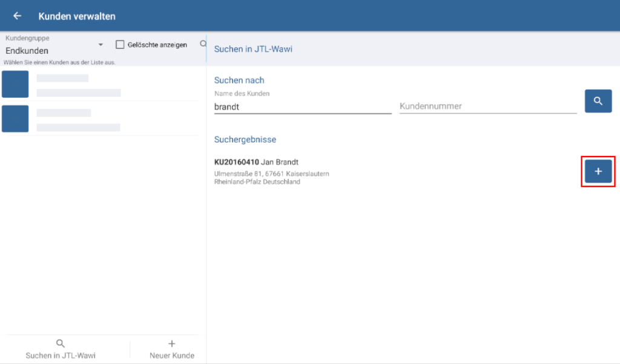Click the magnifier icon above Suchen in JTL-Wawi
The width and height of the screenshot is (620, 364).
60,343
